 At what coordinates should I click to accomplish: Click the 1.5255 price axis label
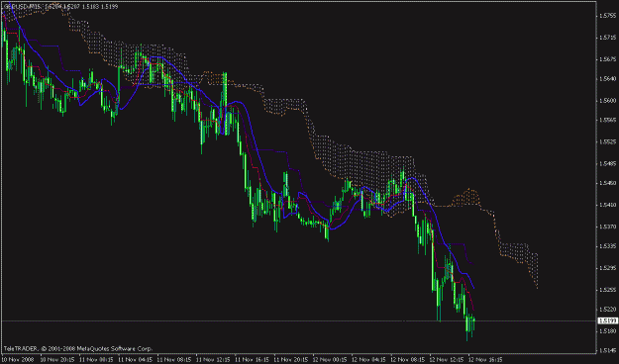(608, 290)
